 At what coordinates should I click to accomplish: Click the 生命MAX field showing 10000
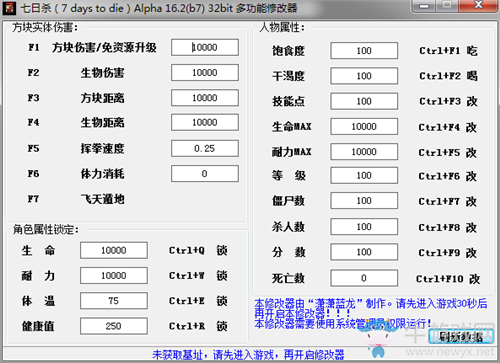(364, 127)
